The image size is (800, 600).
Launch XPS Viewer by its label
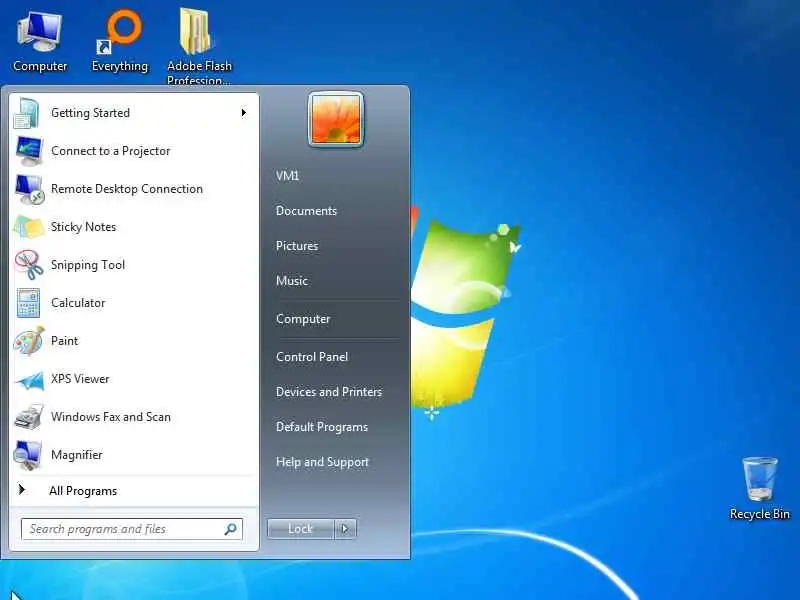tap(80, 379)
